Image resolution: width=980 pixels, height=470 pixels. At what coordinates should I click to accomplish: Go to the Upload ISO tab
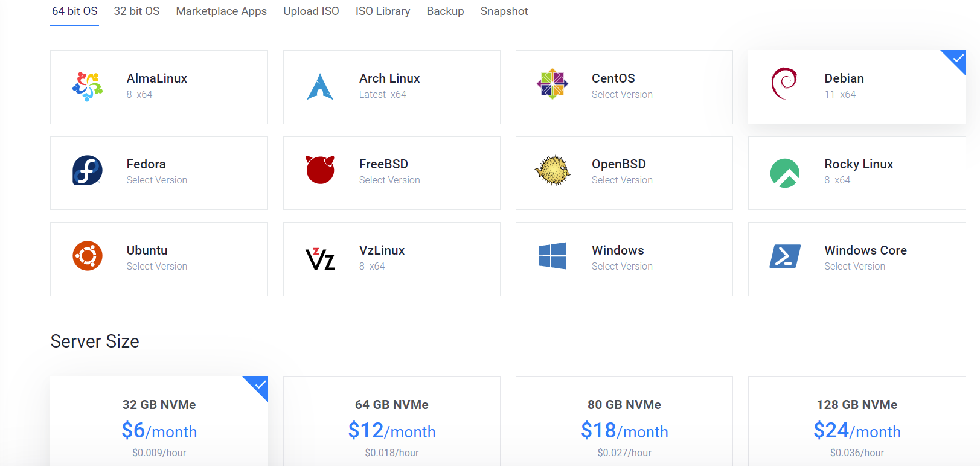[x=311, y=11]
